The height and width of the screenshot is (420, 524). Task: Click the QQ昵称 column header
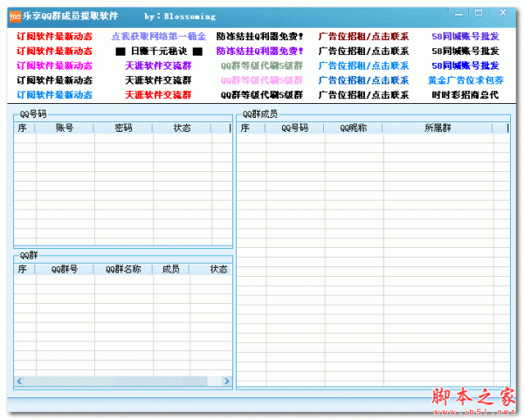(353, 128)
